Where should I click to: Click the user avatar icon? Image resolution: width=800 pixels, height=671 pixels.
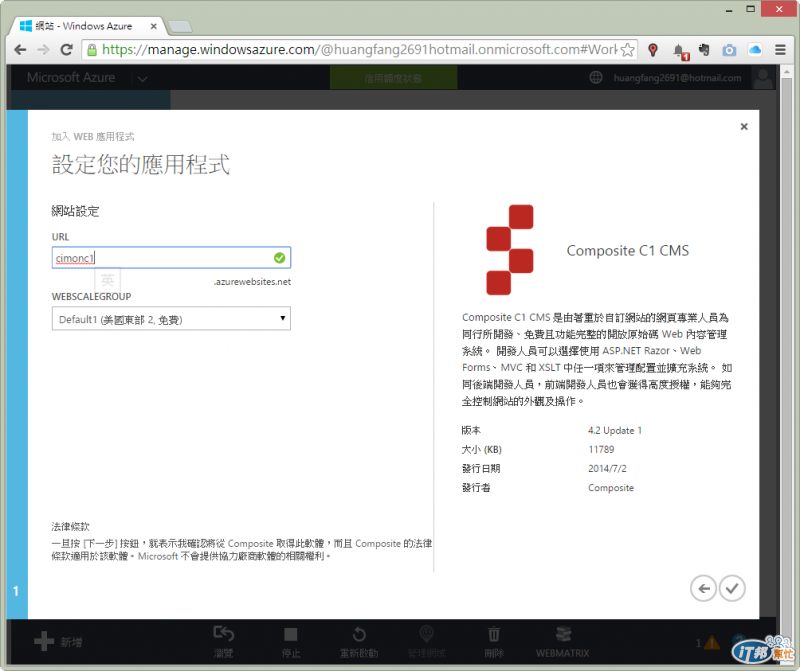pyautogui.click(x=763, y=78)
